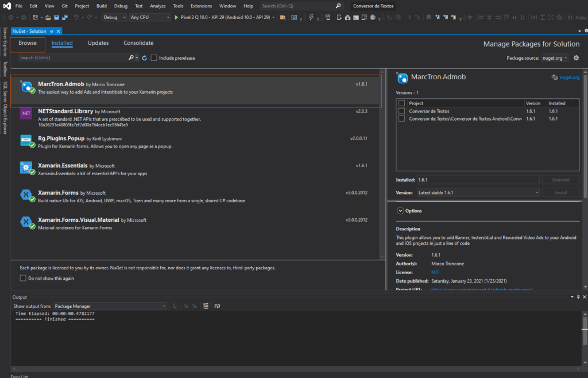Click the Rg.Plugins.Popup package icon
This screenshot has height=378, width=588.
27,141
